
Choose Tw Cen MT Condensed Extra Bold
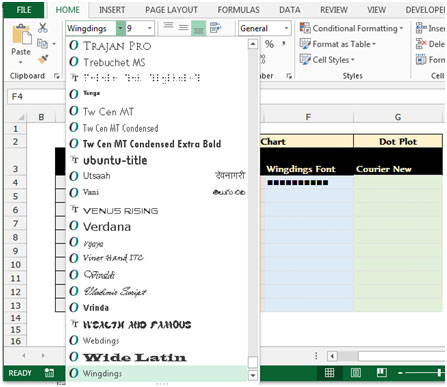pyautogui.click(x=157, y=144)
